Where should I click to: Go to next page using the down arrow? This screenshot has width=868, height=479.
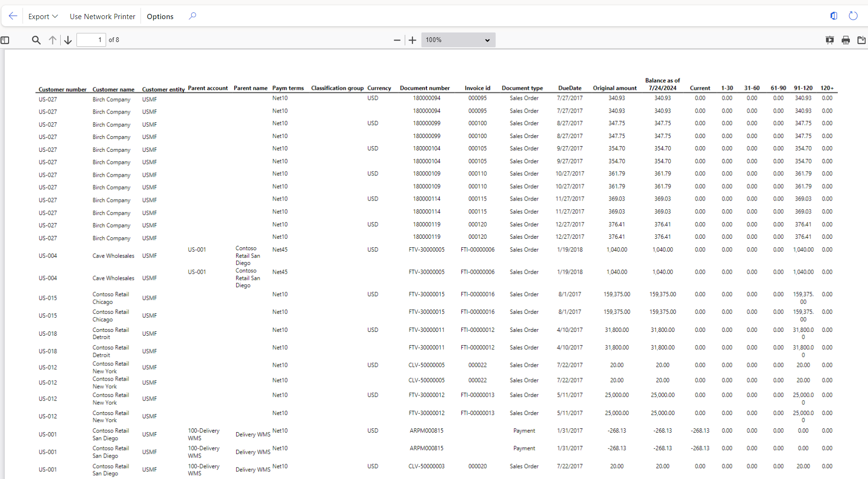(68, 40)
